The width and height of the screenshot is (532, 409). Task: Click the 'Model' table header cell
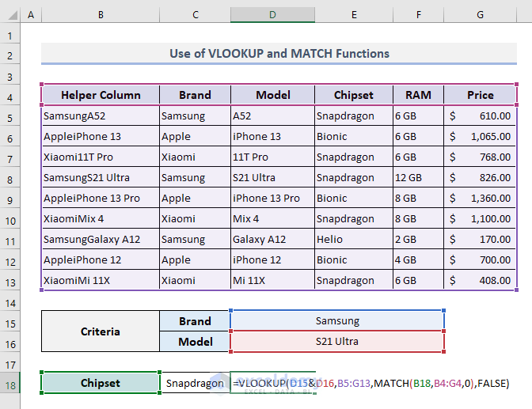coord(273,95)
